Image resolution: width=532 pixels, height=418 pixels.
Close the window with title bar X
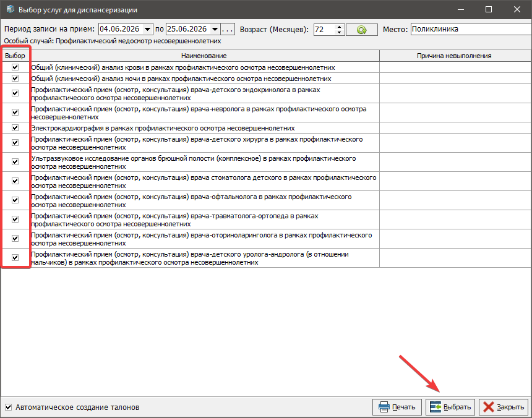[517, 9]
